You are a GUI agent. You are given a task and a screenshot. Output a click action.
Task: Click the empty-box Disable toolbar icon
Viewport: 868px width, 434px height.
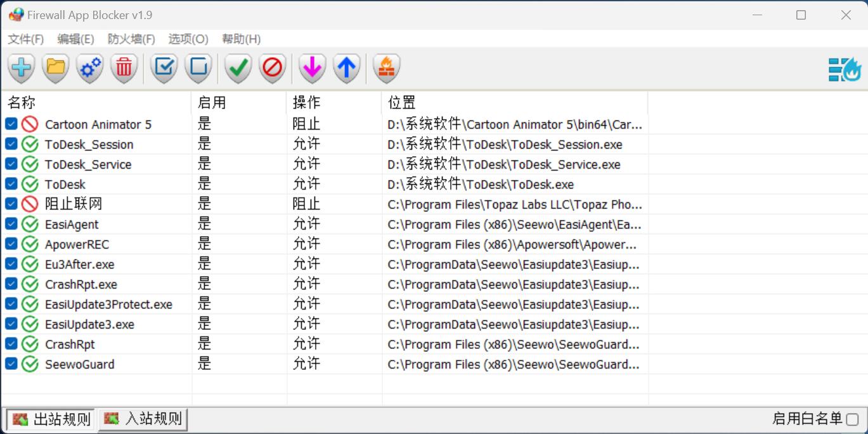[198, 67]
